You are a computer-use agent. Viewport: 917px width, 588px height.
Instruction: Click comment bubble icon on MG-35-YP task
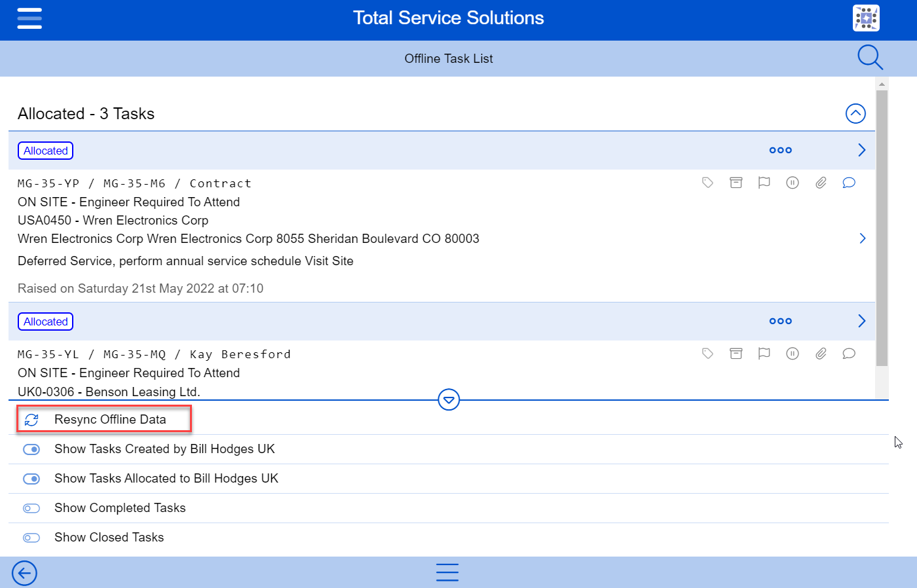point(849,183)
